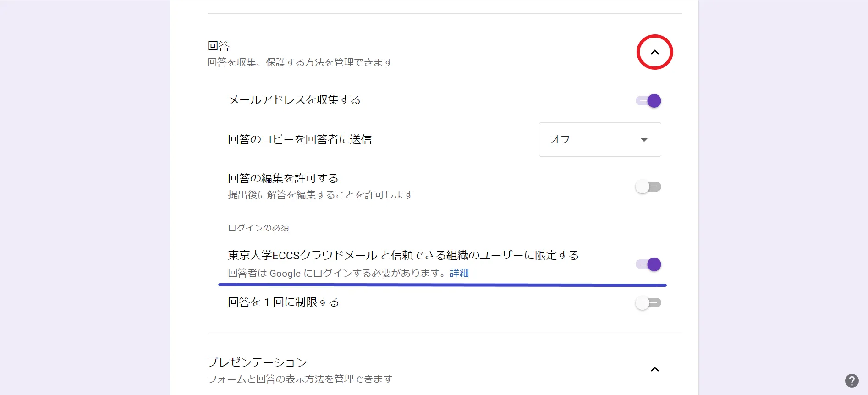Open the help question mark icon

pyautogui.click(x=852, y=381)
